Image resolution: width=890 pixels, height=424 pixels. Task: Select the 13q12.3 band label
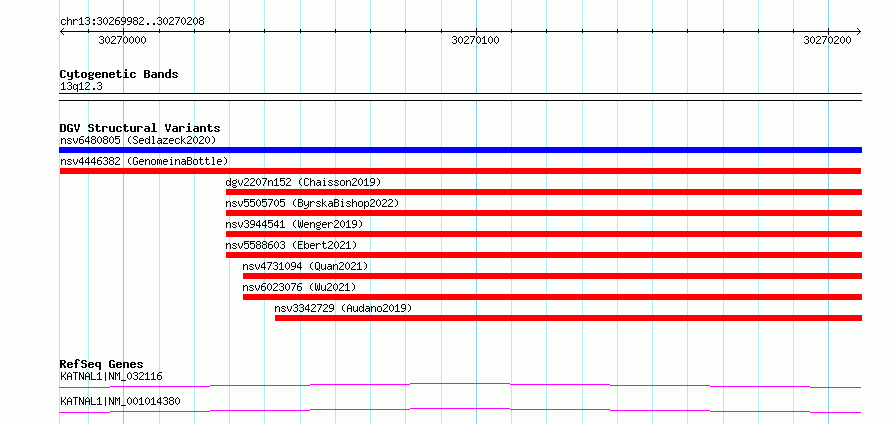pos(81,87)
